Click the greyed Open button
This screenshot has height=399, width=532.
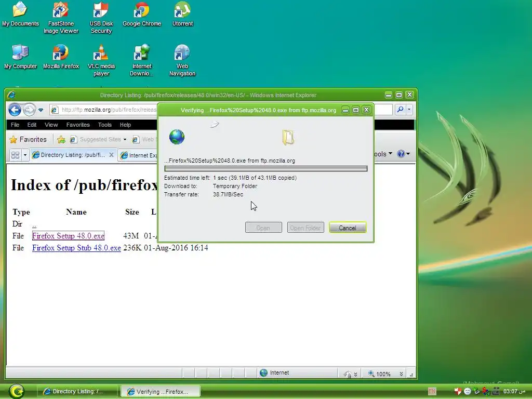263,228
